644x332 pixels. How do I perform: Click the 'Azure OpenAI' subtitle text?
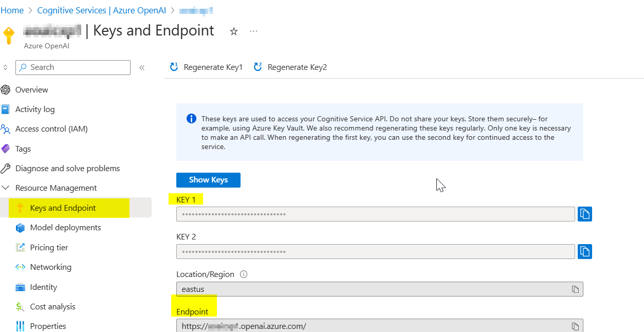pos(46,46)
